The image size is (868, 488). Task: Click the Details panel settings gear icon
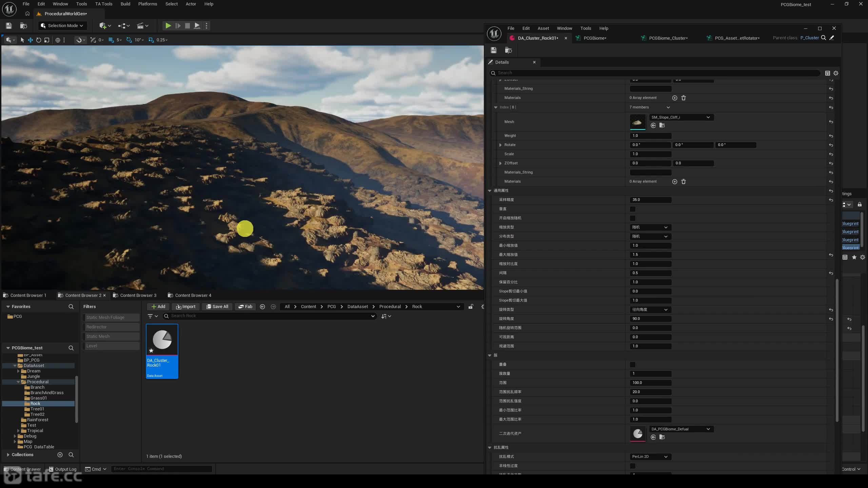click(x=836, y=73)
